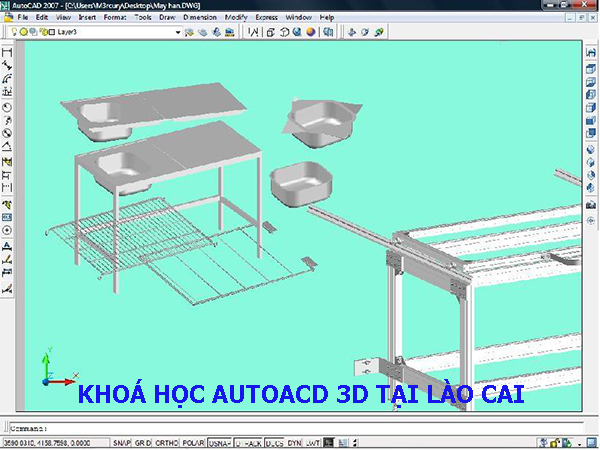Viewport: 600px width, 450px height.
Task: Select the Ordinate dimension tool
Action: tap(7, 91)
